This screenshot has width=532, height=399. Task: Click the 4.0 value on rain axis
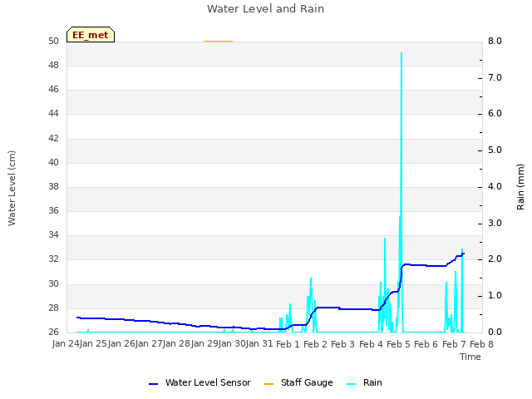[495, 186]
